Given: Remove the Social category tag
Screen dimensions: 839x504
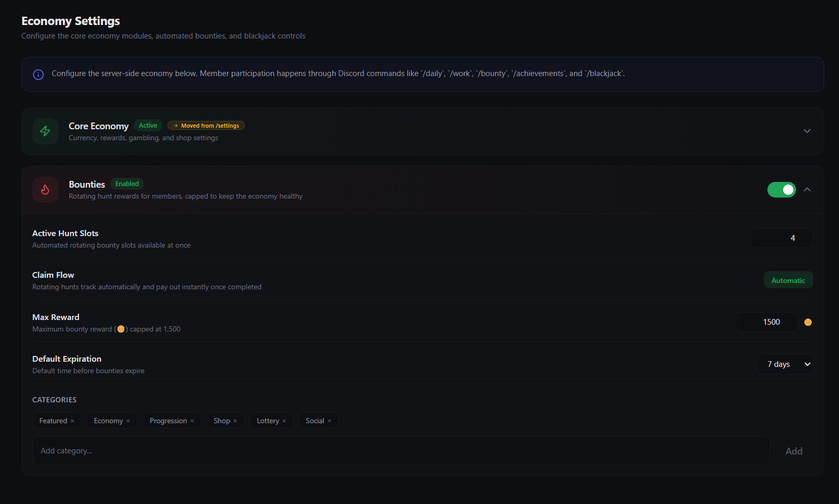Looking at the screenshot, I should tap(329, 421).
